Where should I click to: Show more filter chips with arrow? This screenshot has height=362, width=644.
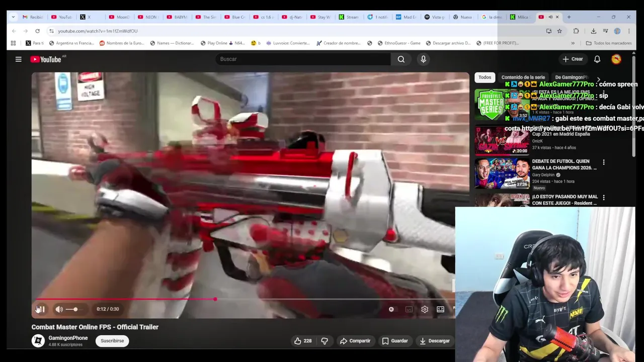(x=598, y=79)
